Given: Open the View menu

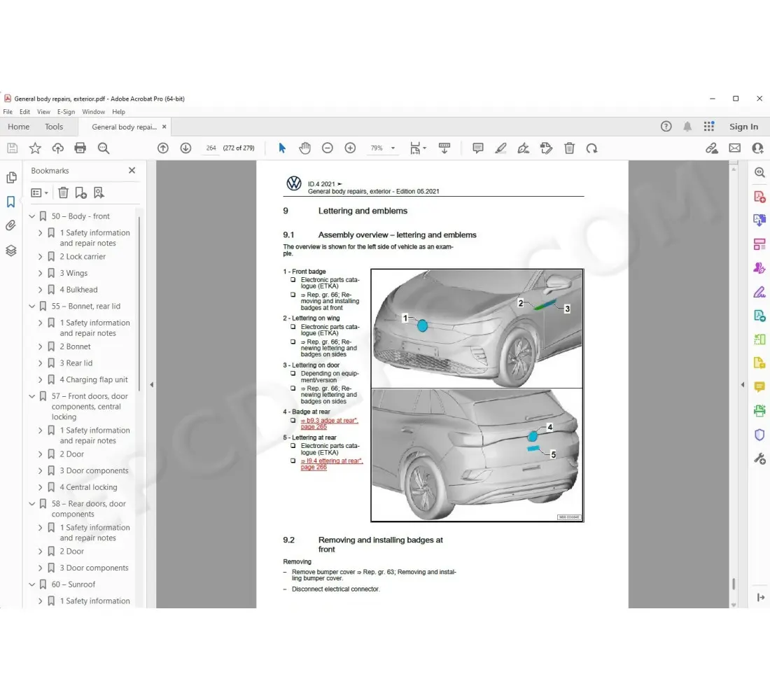Looking at the screenshot, I should (x=43, y=112).
